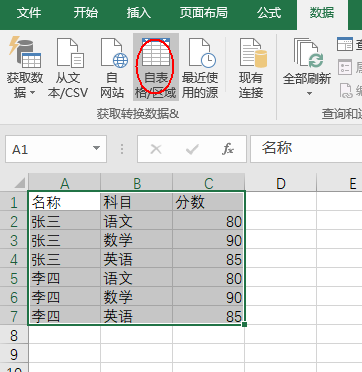Select column C header
Image resolution: width=362 pixels, height=372 pixels.
pyautogui.click(x=209, y=183)
